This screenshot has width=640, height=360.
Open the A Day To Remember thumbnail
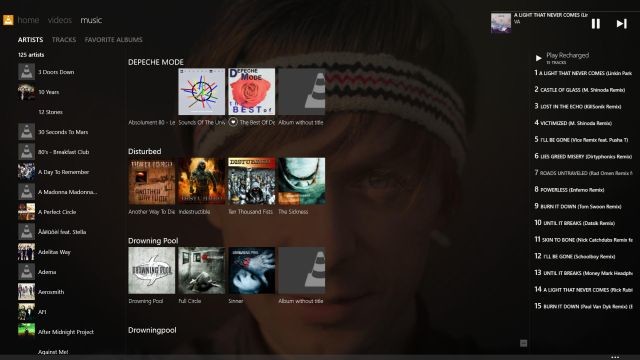(26, 172)
